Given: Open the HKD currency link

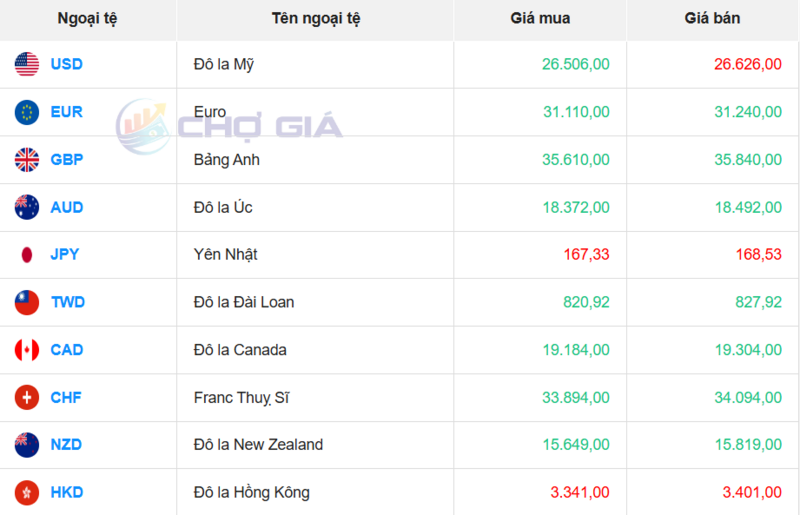Looking at the screenshot, I should click(x=67, y=492).
